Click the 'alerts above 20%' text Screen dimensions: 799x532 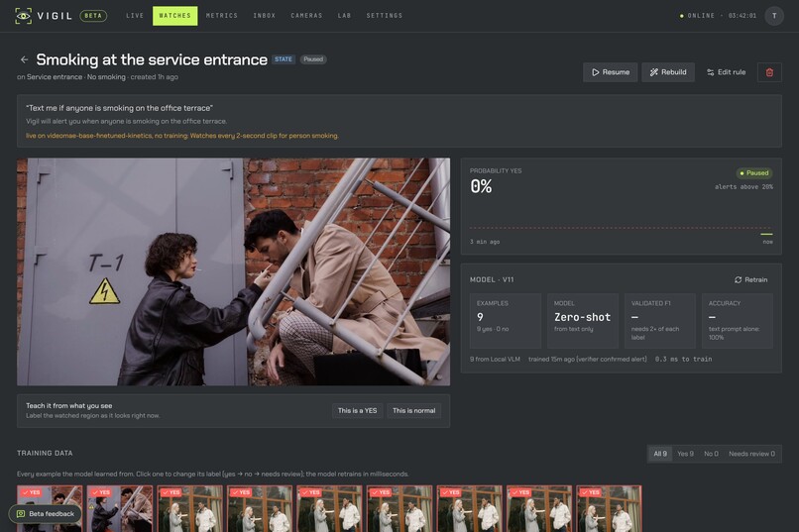pyautogui.click(x=743, y=187)
